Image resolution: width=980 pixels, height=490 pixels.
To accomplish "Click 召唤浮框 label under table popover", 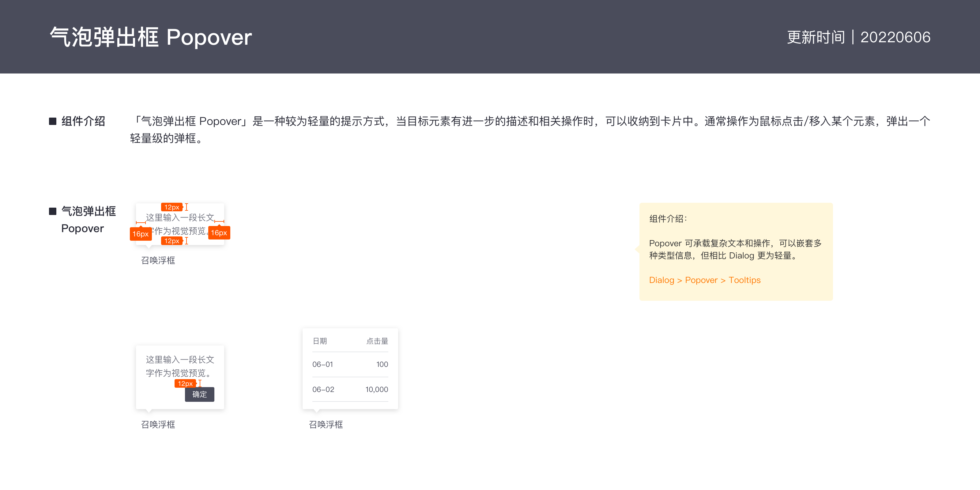I will [326, 424].
